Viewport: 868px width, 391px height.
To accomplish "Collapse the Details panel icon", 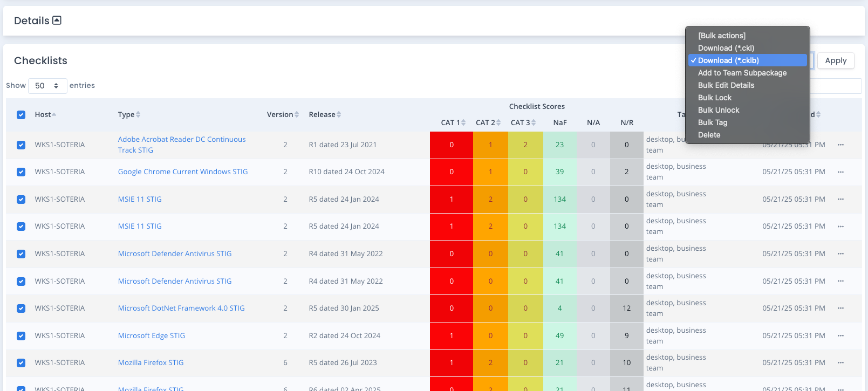I will (57, 20).
